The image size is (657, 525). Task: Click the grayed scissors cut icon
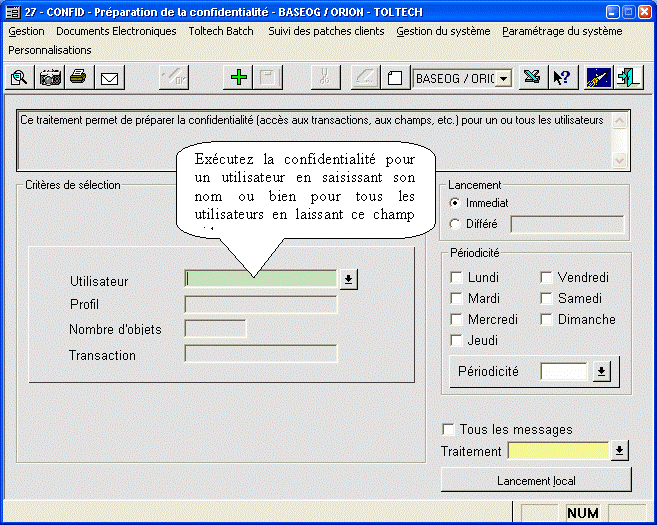click(x=326, y=78)
